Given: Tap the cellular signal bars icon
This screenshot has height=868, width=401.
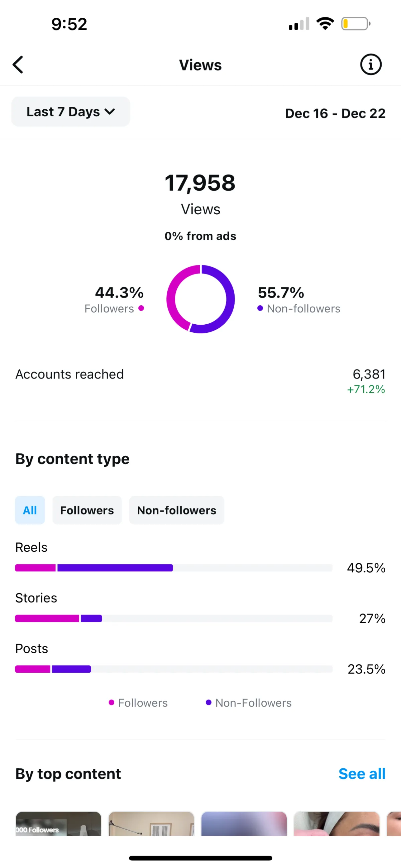Looking at the screenshot, I should click(299, 24).
